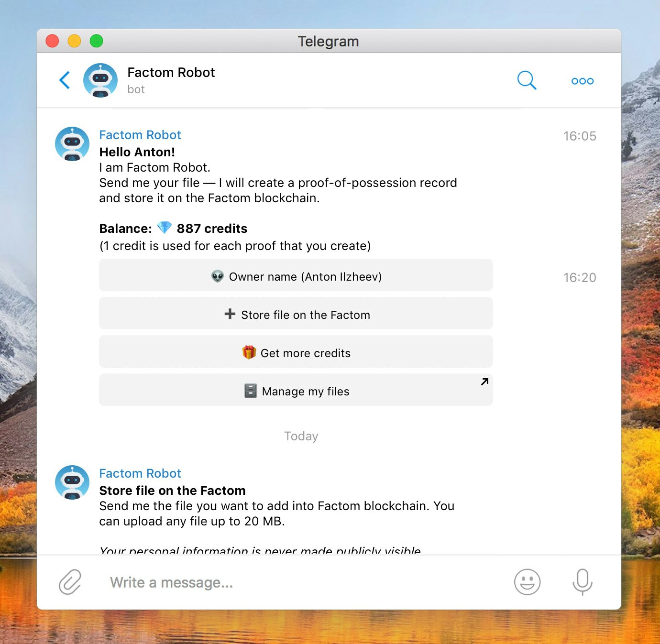The width and height of the screenshot is (660, 644).
Task: Click the Get more credits button
Action: coord(296,352)
